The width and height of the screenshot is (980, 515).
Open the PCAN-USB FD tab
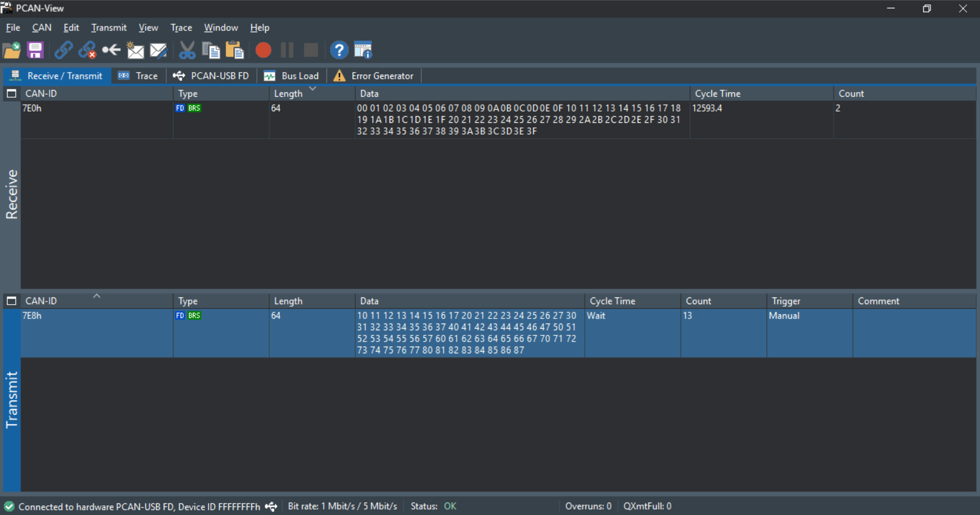point(211,76)
